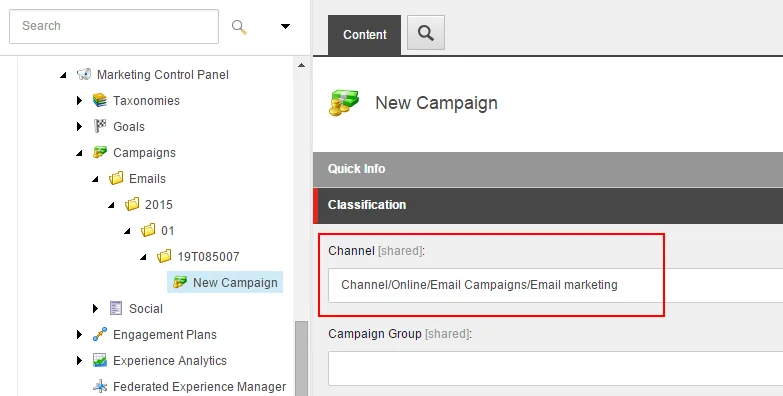783x396 pixels.
Task: Select the 19T085007 folder label
Action: 208,256
